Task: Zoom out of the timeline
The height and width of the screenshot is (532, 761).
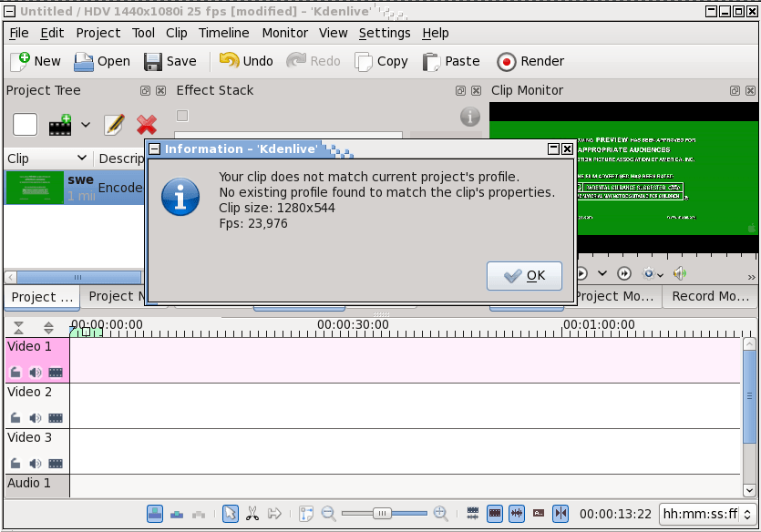Action: (x=329, y=513)
